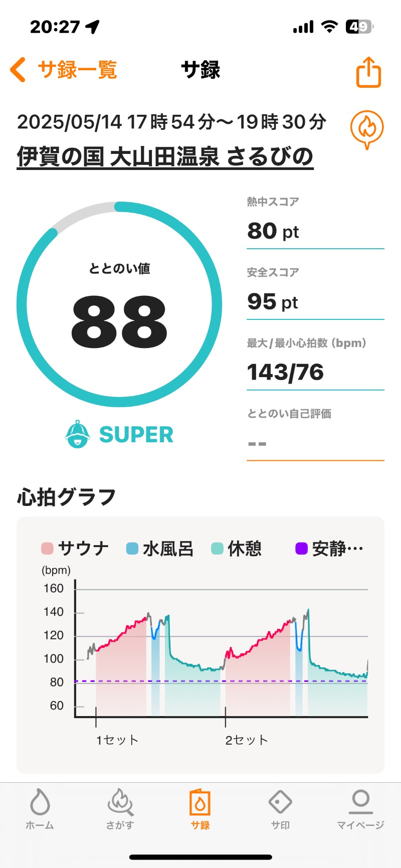Select the 2セット marker on graph
Screen dimensions: 401x868
[x=246, y=740]
